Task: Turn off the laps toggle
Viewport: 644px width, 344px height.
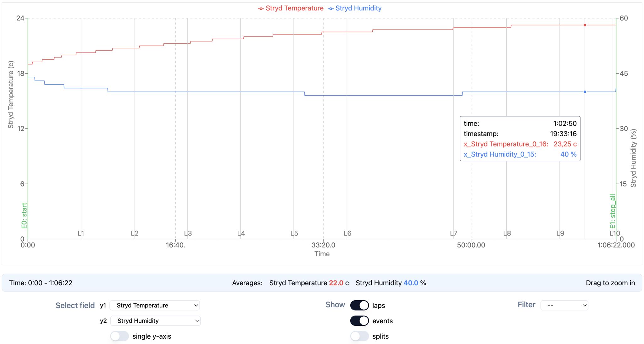Action: (x=359, y=305)
